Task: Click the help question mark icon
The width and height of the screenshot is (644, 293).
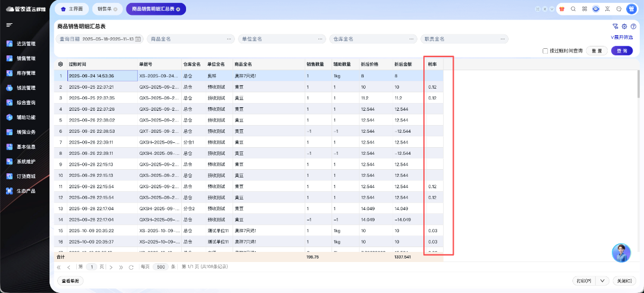Action: (633, 27)
